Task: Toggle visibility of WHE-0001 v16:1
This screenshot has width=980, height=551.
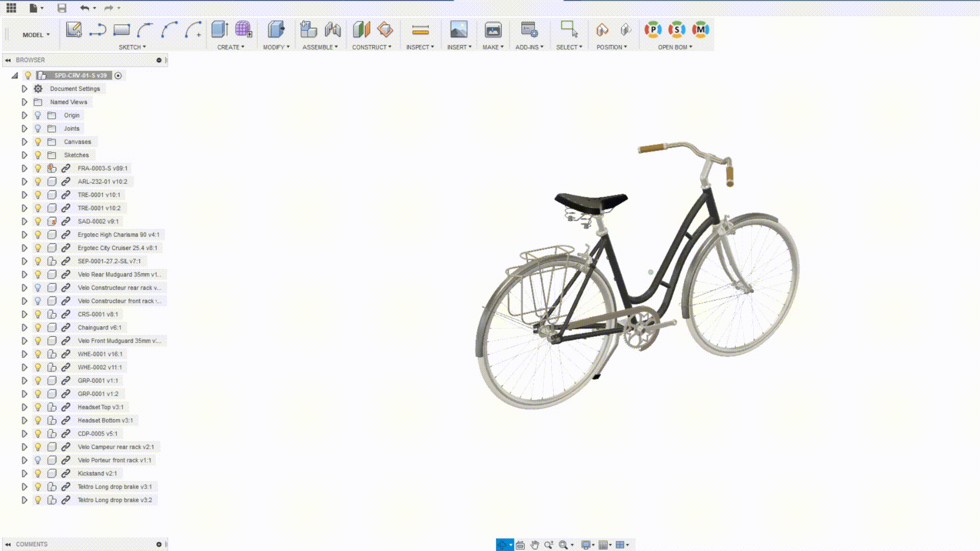Action: [x=38, y=353]
